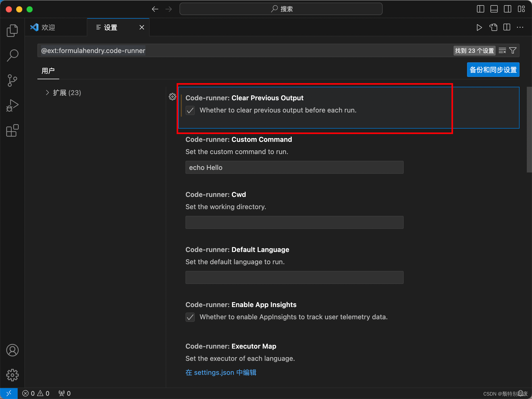Run code with the play icon
Viewport: 532px width, 399px height.
[x=479, y=28]
